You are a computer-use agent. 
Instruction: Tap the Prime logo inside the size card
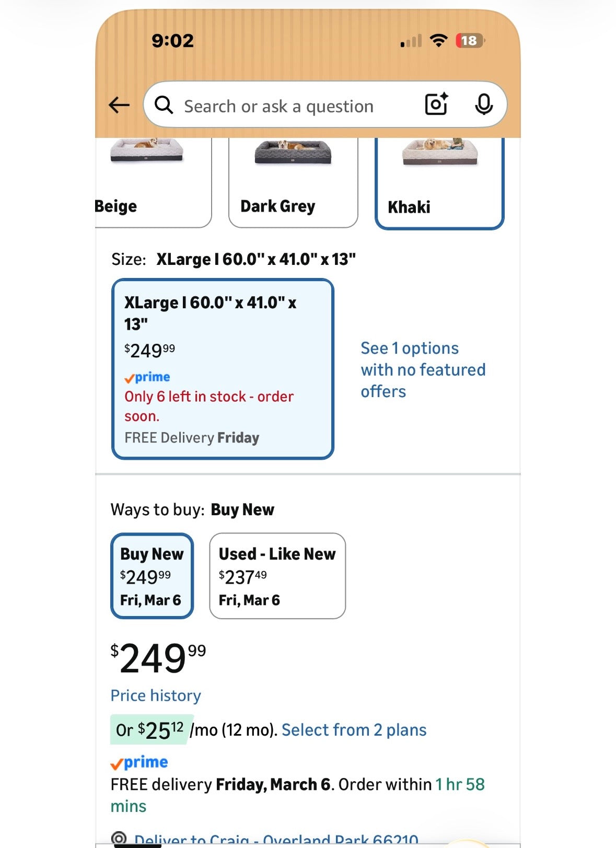click(x=147, y=377)
